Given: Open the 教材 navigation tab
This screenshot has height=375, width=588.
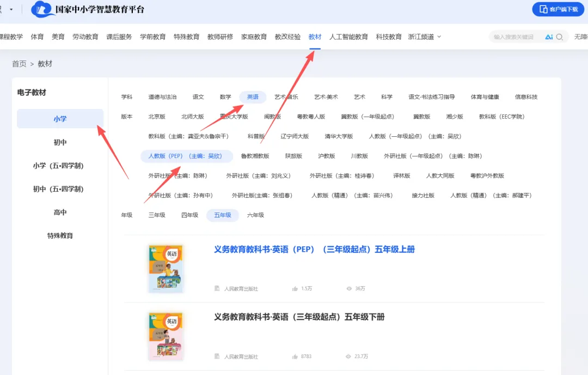Looking at the screenshot, I should 315,37.
